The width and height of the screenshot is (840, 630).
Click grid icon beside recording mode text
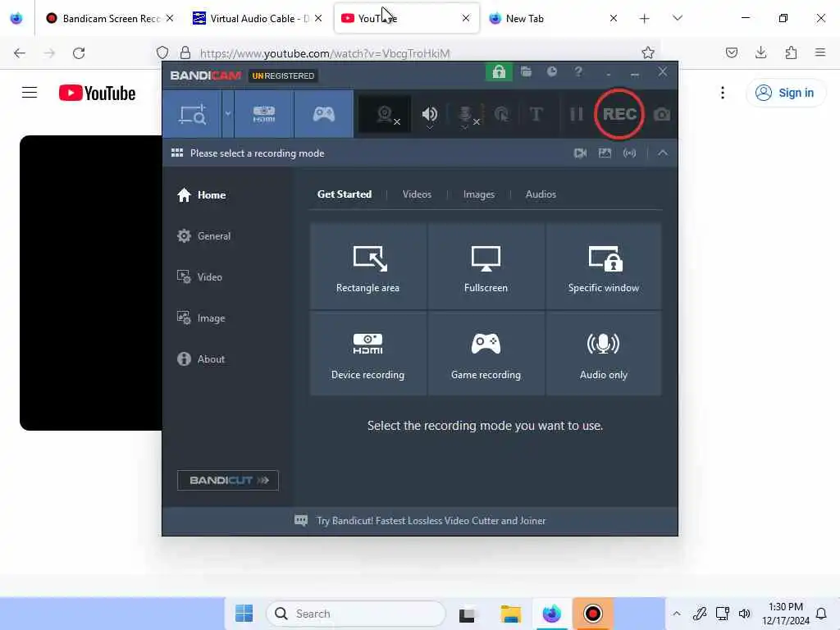point(177,153)
